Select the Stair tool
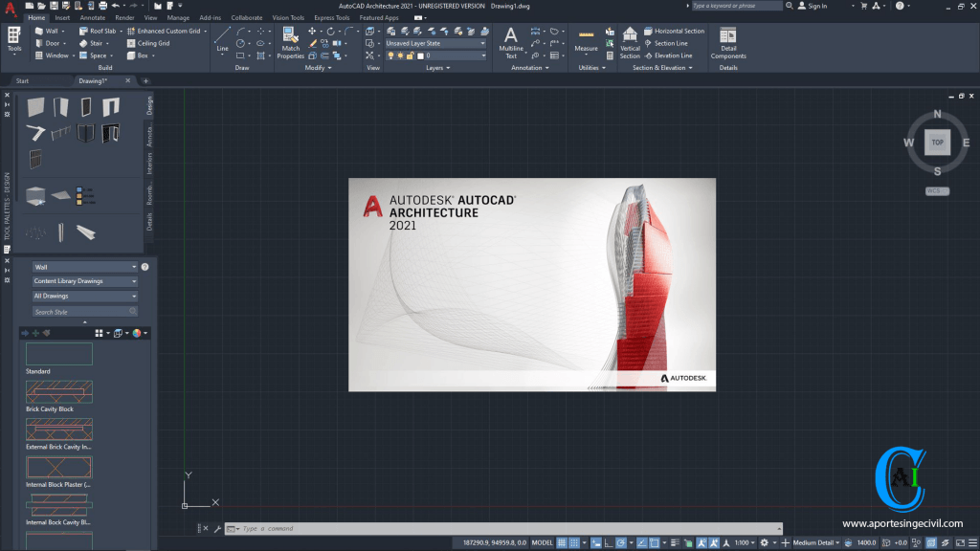Viewport: 980px width, 551px height. (x=96, y=42)
